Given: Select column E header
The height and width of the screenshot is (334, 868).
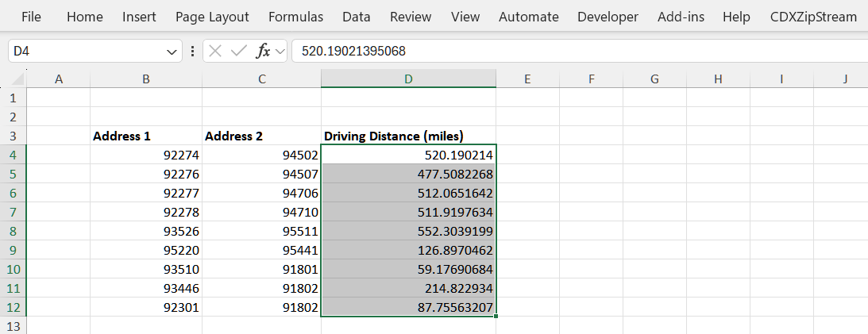Looking at the screenshot, I should [x=527, y=79].
